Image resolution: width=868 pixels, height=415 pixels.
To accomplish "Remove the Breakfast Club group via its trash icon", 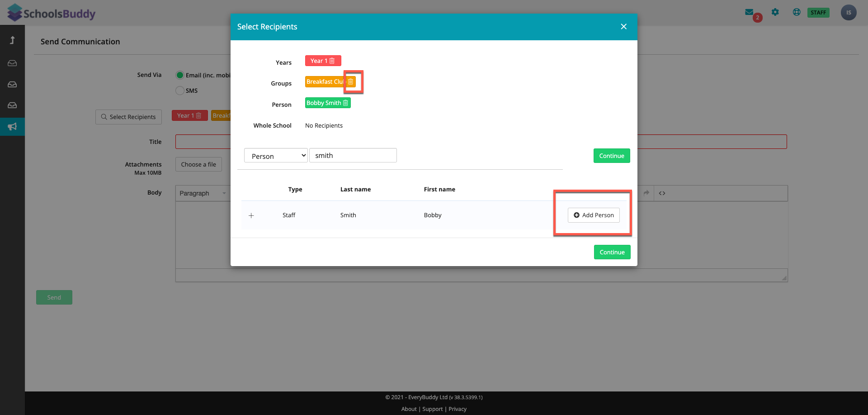I will [x=350, y=82].
